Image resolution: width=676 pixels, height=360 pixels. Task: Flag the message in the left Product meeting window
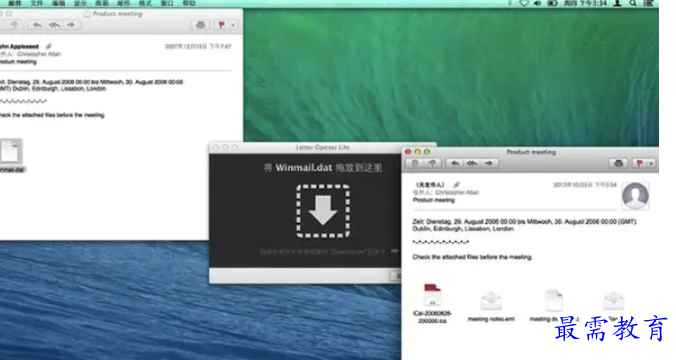tap(222, 25)
